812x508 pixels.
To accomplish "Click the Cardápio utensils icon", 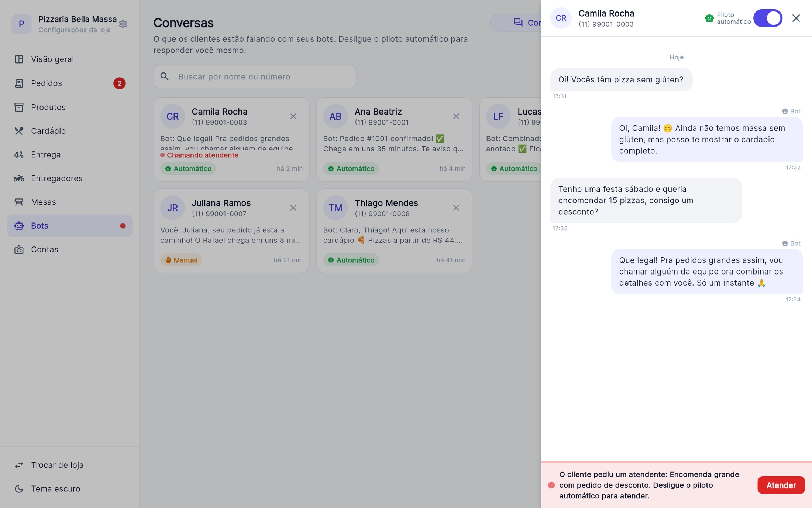I will (x=19, y=131).
